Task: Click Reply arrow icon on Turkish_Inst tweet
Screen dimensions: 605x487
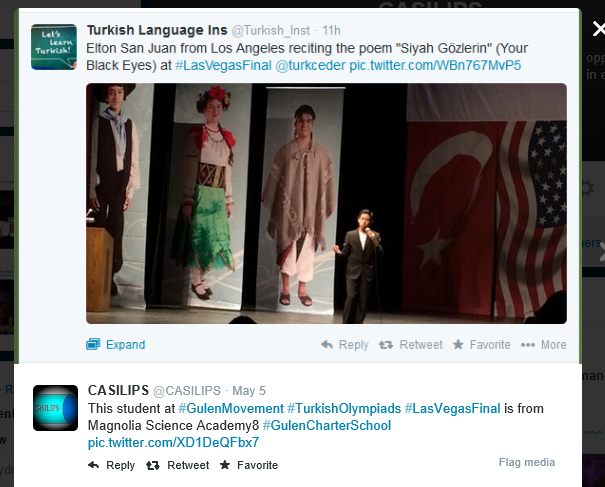Action: tap(327, 344)
